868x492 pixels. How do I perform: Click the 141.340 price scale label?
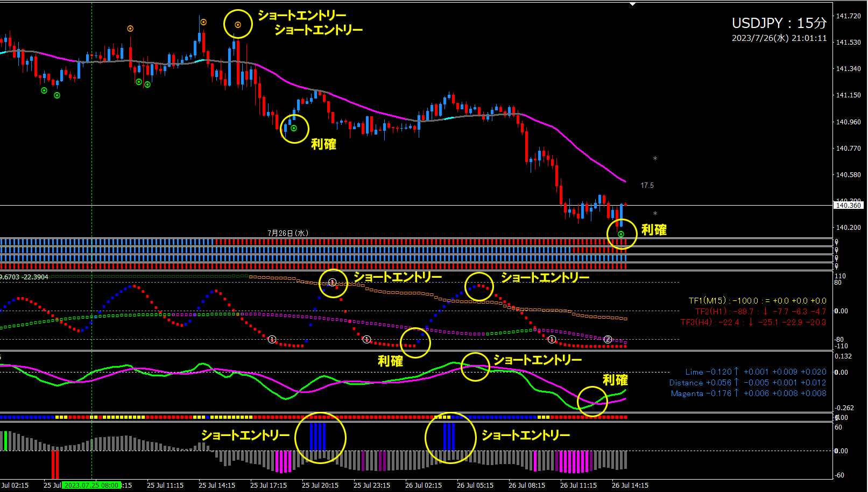tap(849, 68)
